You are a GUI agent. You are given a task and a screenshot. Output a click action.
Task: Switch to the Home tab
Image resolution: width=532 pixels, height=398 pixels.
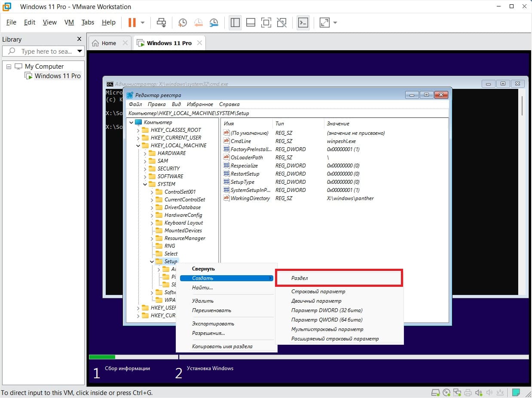tap(109, 43)
